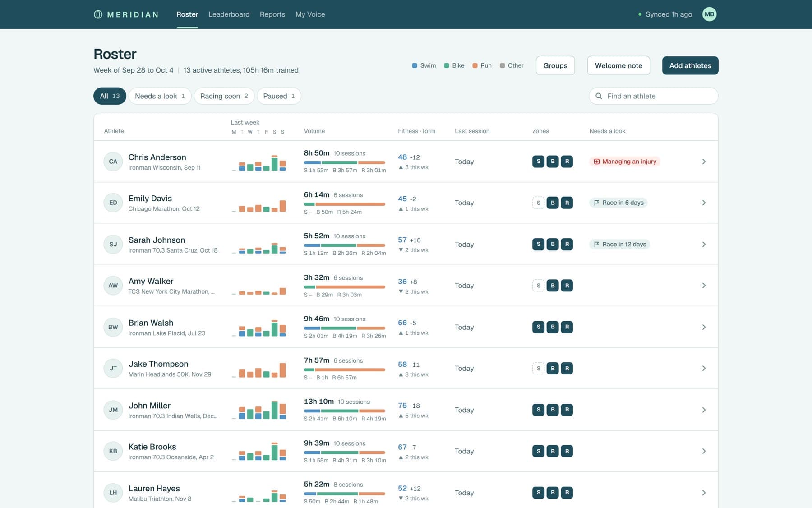The height and width of the screenshot is (508, 812).
Task: Expand Amy Walker's row chevron
Action: click(x=704, y=286)
